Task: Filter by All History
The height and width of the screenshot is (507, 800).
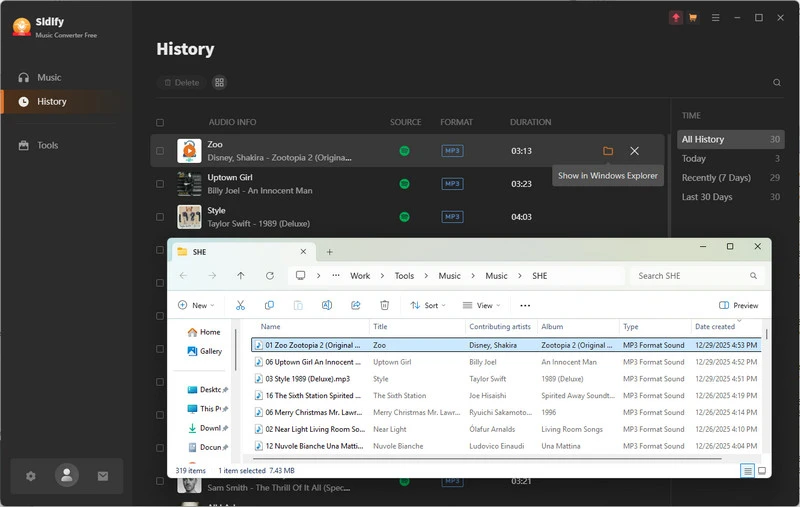Action: click(x=730, y=139)
